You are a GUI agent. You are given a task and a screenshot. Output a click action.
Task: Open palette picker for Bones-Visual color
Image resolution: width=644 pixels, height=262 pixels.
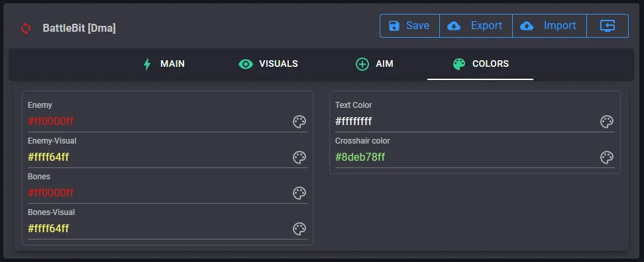[x=299, y=229]
